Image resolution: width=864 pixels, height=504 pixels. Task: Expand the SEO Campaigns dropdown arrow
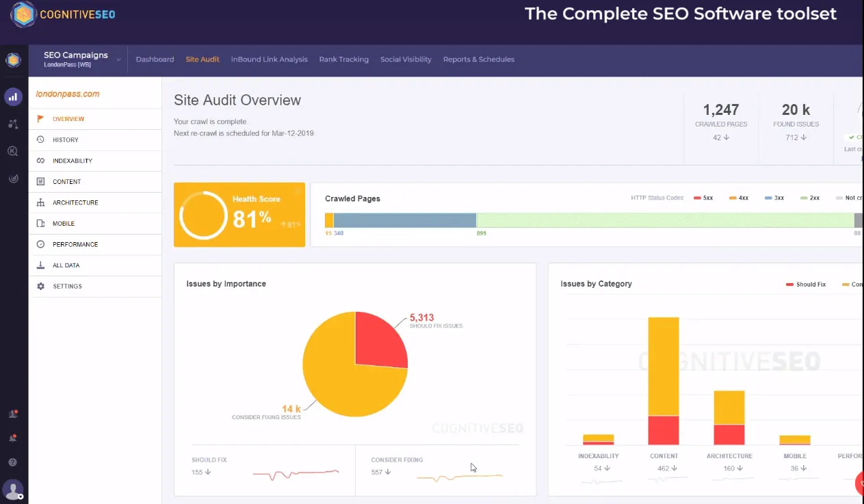point(118,60)
